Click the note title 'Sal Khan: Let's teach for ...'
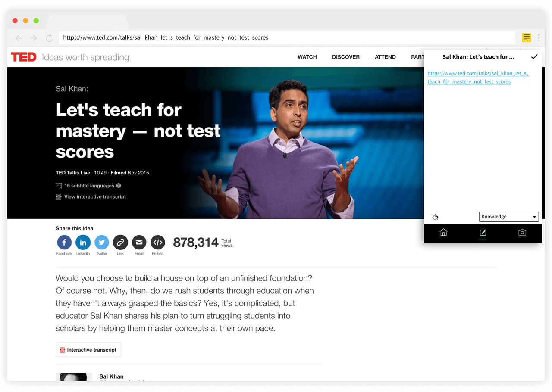 point(478,57)
